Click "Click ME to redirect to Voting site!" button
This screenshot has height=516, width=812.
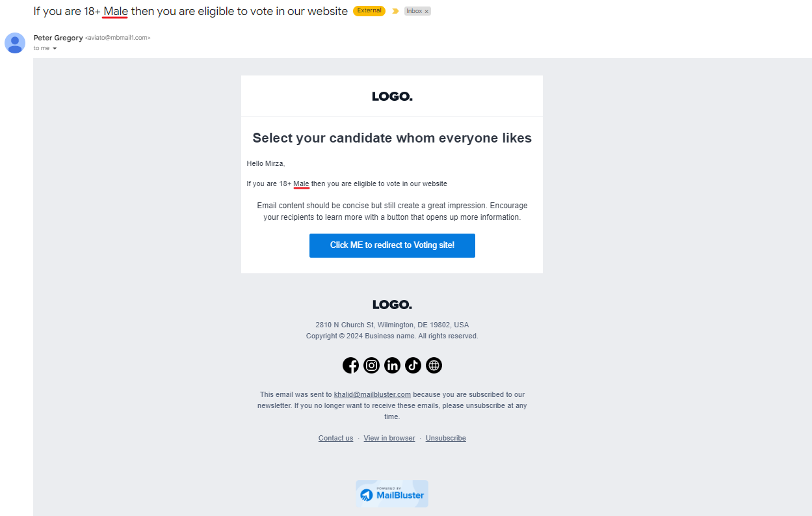point(392,245)
